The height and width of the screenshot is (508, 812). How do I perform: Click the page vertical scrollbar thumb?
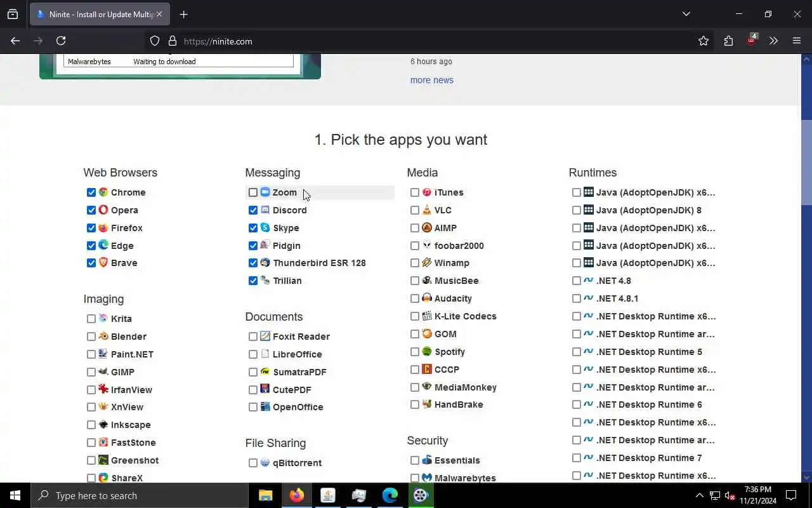point(806,162)
